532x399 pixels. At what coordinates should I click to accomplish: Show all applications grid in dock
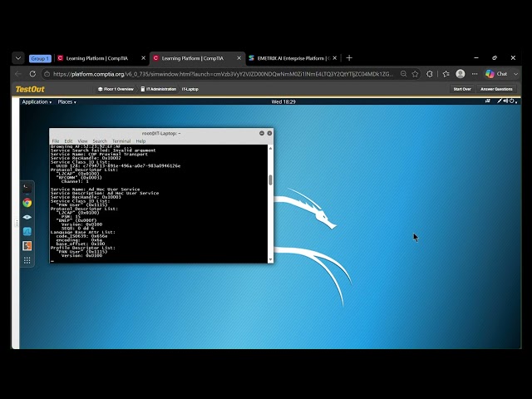(x=27, y=260)
